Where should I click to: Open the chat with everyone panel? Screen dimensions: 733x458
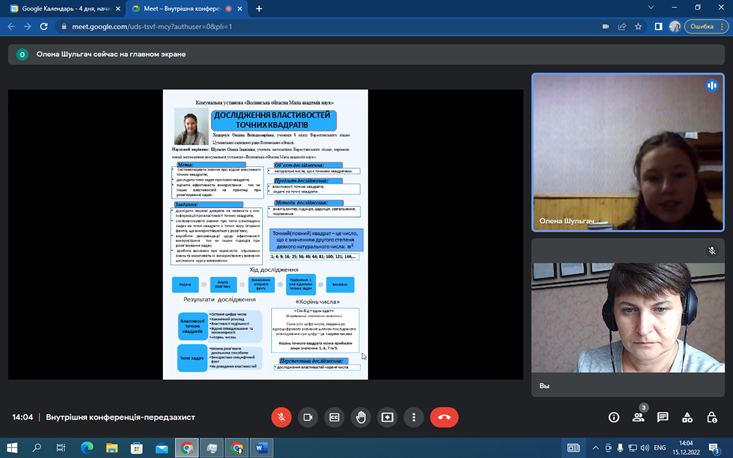pyautogui.click(x=662, y=417)
